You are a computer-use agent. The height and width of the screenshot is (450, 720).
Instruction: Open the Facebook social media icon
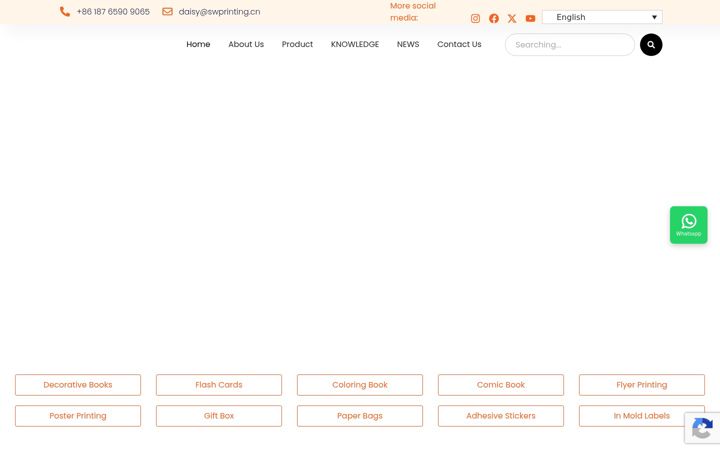pyautogui.click(x=494, y=18)
